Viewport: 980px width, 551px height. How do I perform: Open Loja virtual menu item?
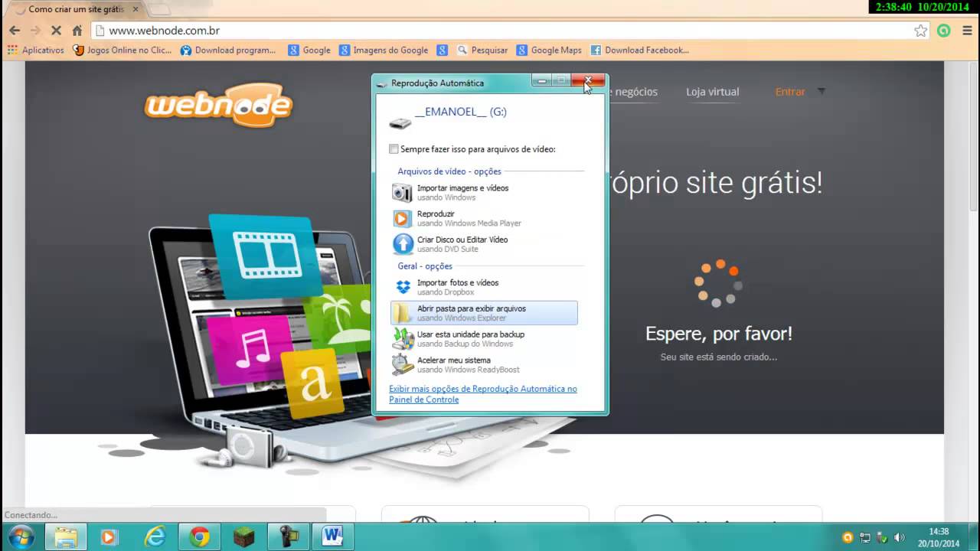pos(712,92)
